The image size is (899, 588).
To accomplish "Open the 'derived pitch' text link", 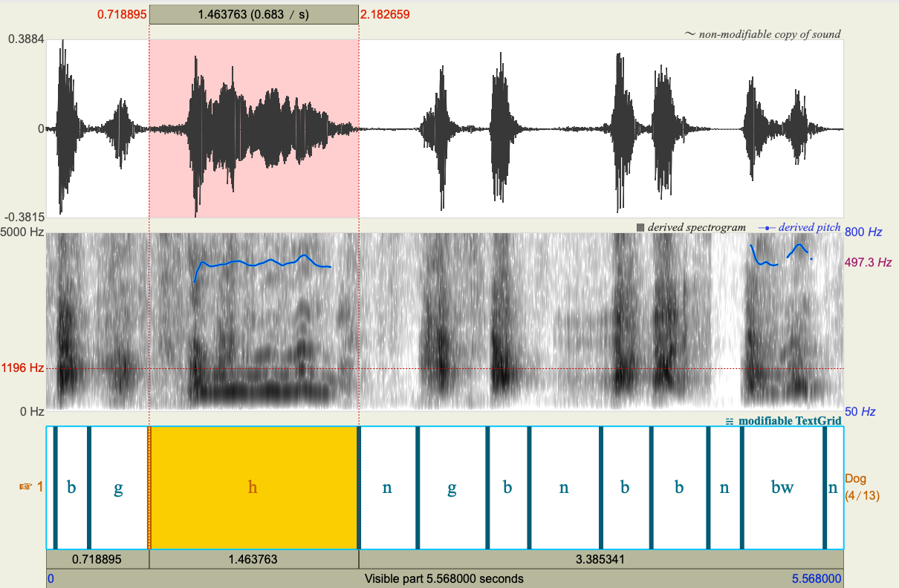I will tap(811, 227).
